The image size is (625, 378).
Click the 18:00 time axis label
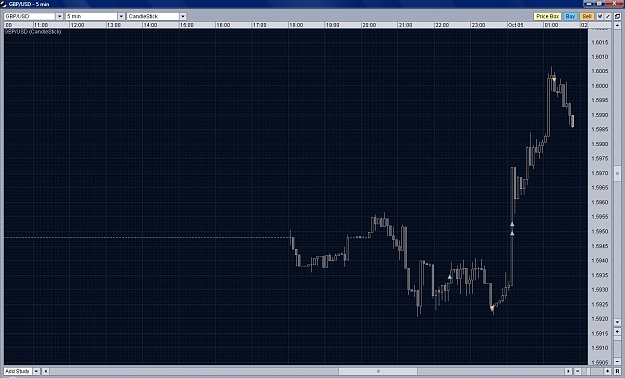(x=296, y=25)
